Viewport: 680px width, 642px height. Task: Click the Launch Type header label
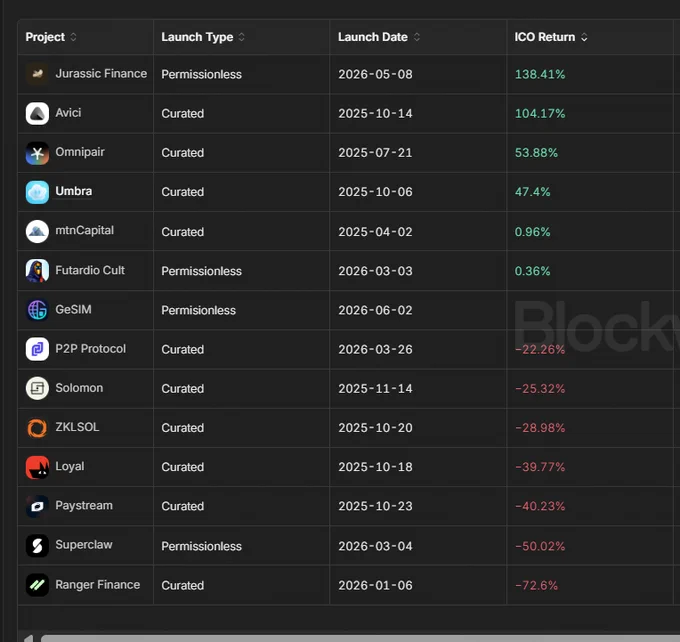(x=197, y=37)
